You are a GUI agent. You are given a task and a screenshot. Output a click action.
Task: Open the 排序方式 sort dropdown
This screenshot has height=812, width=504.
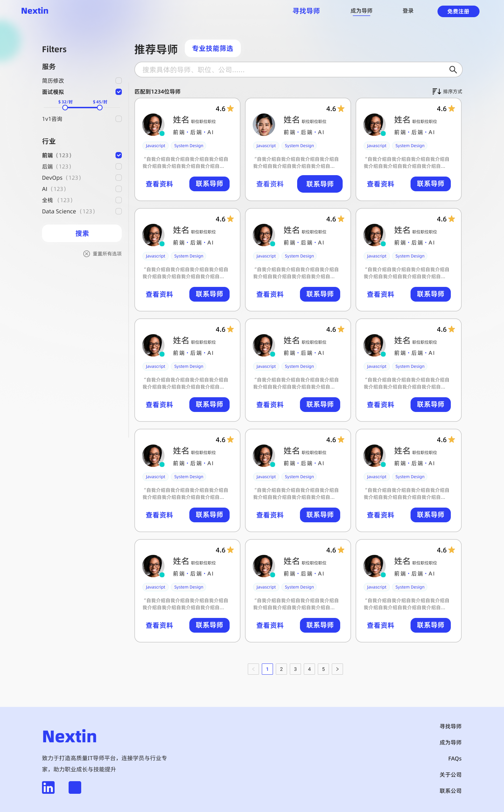coord(452,91)
